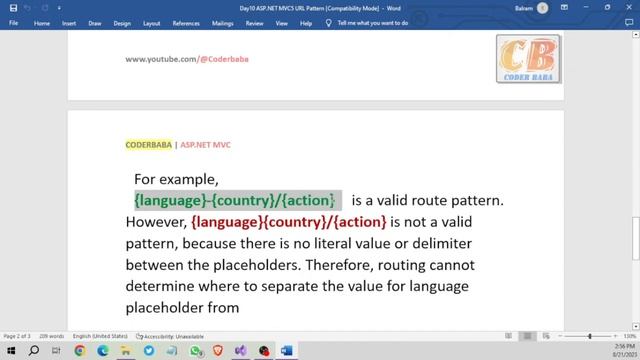Open File Explorer from taskbar
This screenshot has width=640, height=360.
pyautogui.click(x=126, y=351)
